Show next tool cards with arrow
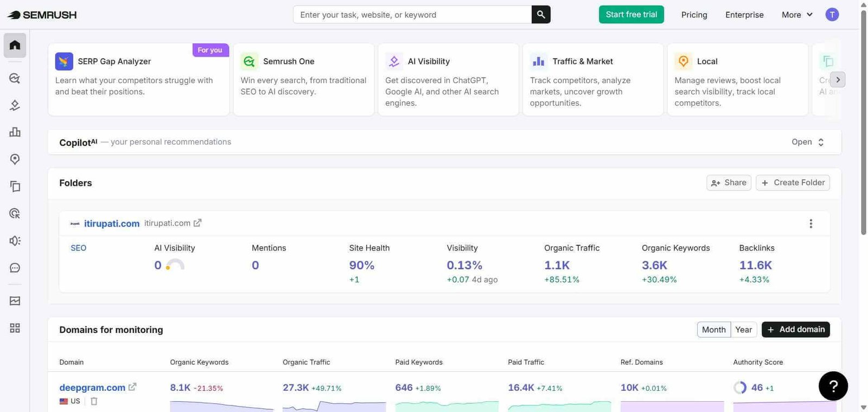 point(838,80)
